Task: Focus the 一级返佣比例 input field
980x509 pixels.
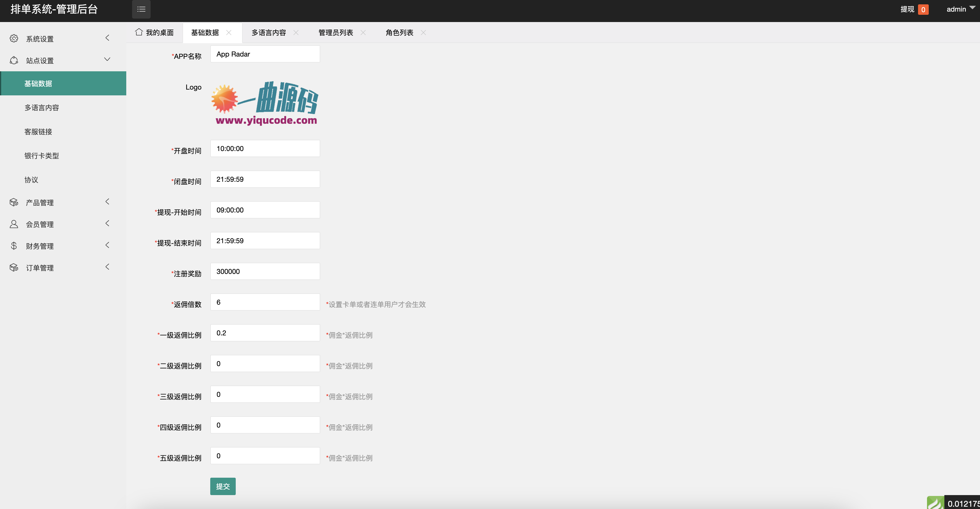Action: pos(265,333)
